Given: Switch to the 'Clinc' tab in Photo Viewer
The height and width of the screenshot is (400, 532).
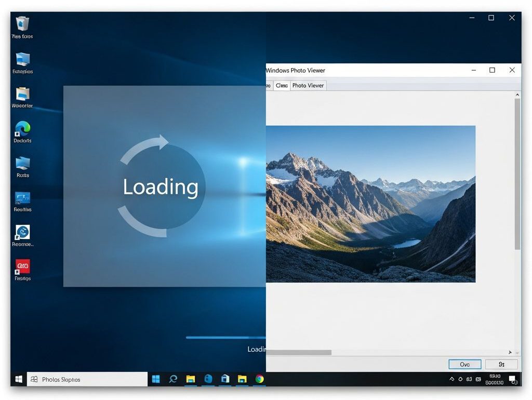Looking at the screenshot, I should coord(282,86).
